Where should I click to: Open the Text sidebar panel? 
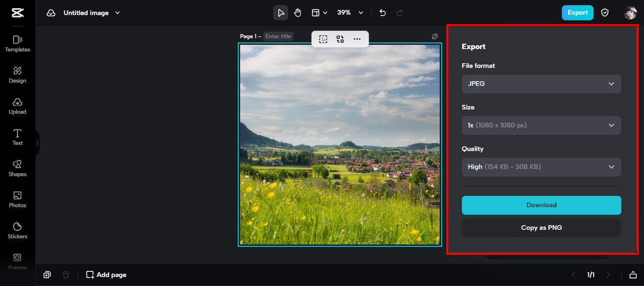pyautogui.click(x=18, y=137)
